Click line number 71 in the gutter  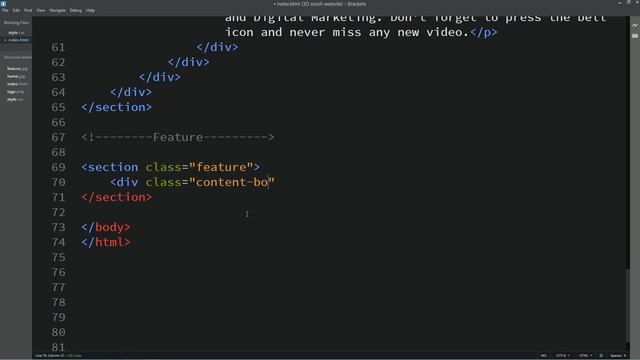58,197
